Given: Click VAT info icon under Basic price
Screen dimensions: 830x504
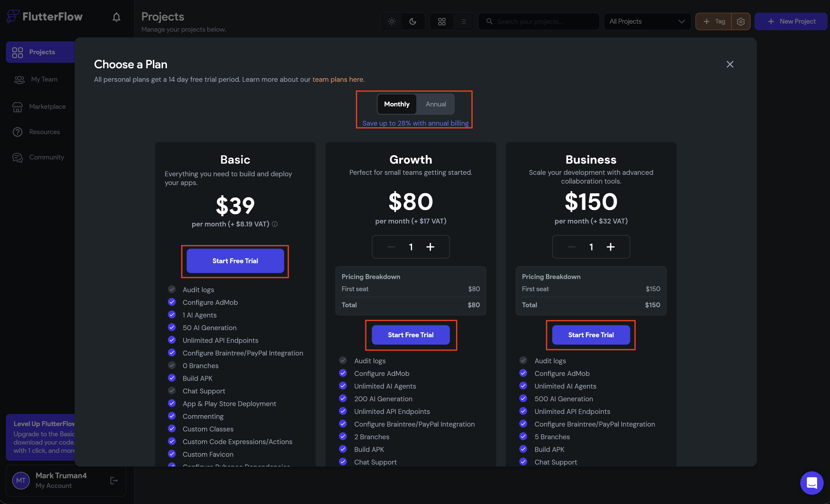Looking at the screenshot, I should click(x=275, y=224).
